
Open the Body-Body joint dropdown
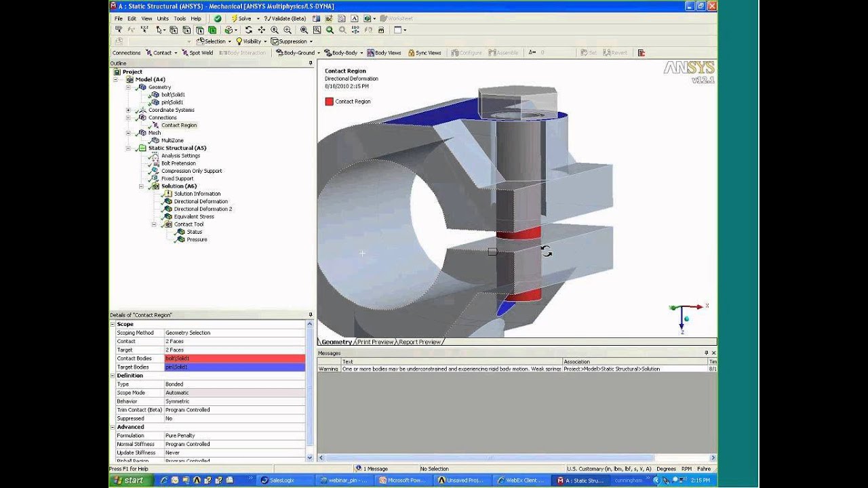point(361,53)
